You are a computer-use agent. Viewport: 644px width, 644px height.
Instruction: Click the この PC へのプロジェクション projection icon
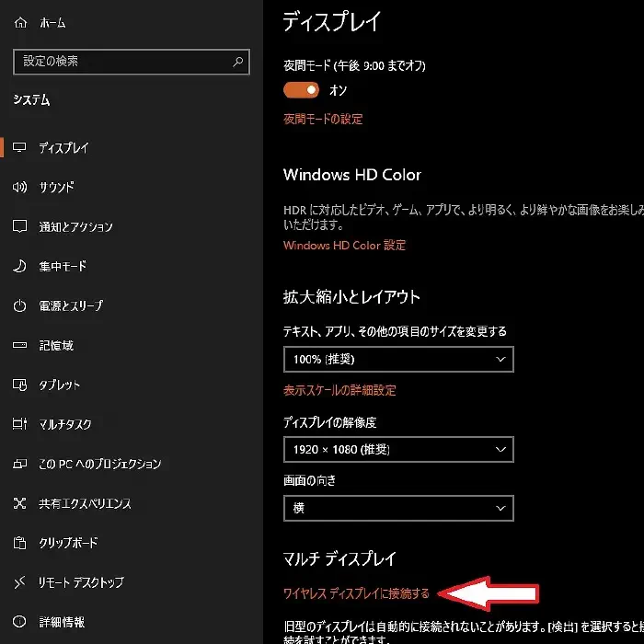[19, 464]
